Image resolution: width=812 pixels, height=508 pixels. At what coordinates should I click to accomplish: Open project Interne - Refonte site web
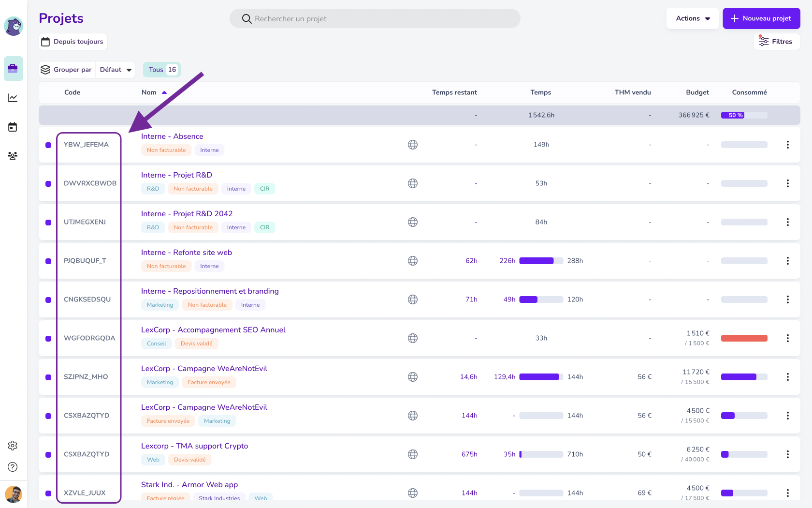click(187, 253)
